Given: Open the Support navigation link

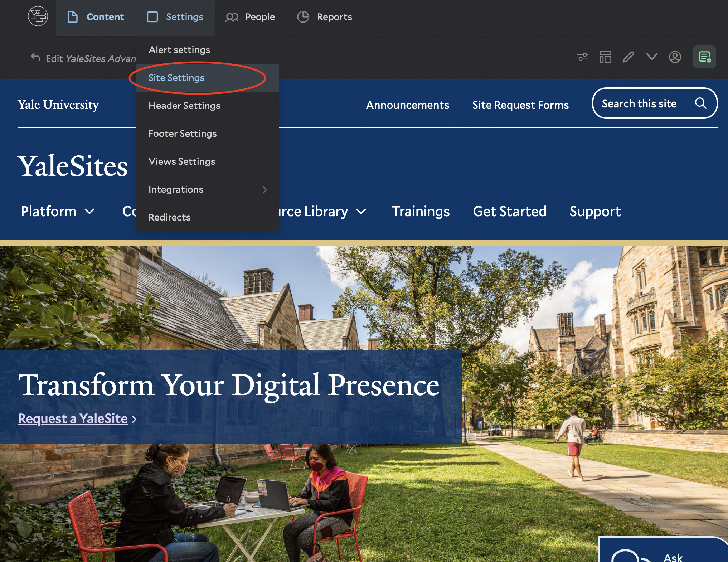Looking at the screenshot, I should pyautogui.click(x=595, y=211).
